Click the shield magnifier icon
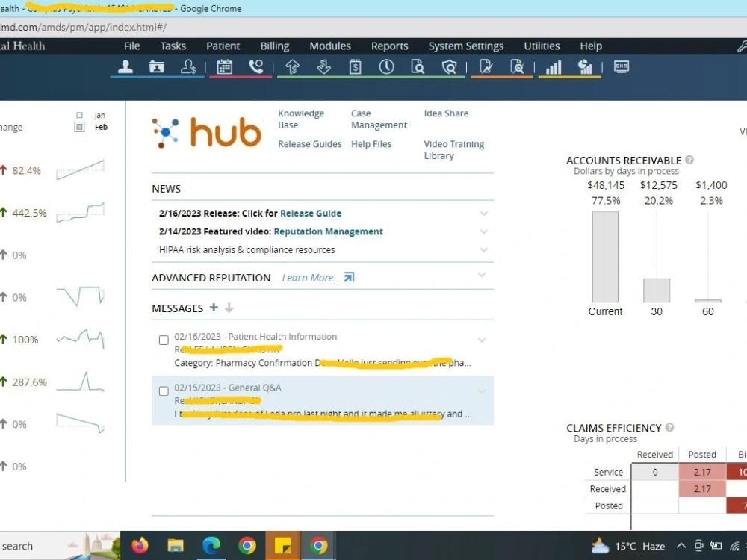The width and height of the screenshot is (747, 560). pos(449,66)
